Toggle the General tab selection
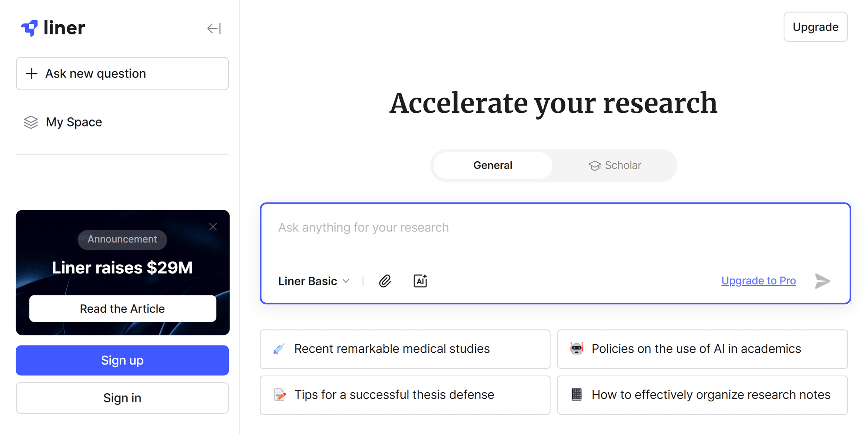The height and width of the screenshot is (434, 868). pyautogui.click(x=492, y=165)
